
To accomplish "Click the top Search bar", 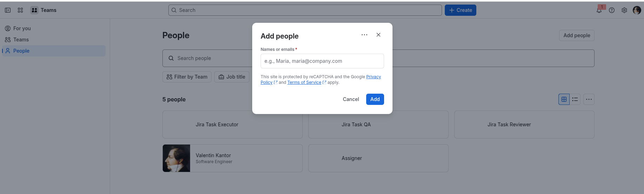I will [x=305, y=10].
